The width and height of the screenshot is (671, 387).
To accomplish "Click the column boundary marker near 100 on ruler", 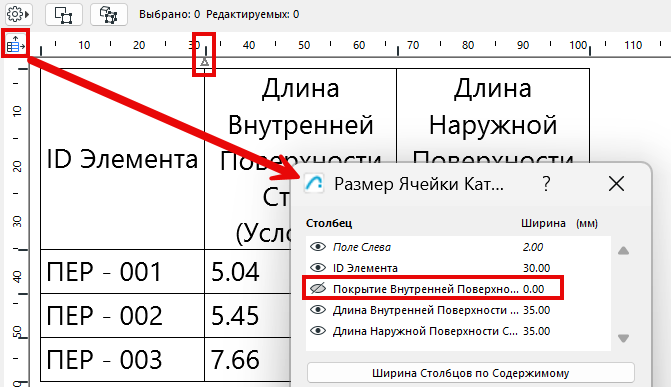I will pyautogui.click(x=590, y=51).
